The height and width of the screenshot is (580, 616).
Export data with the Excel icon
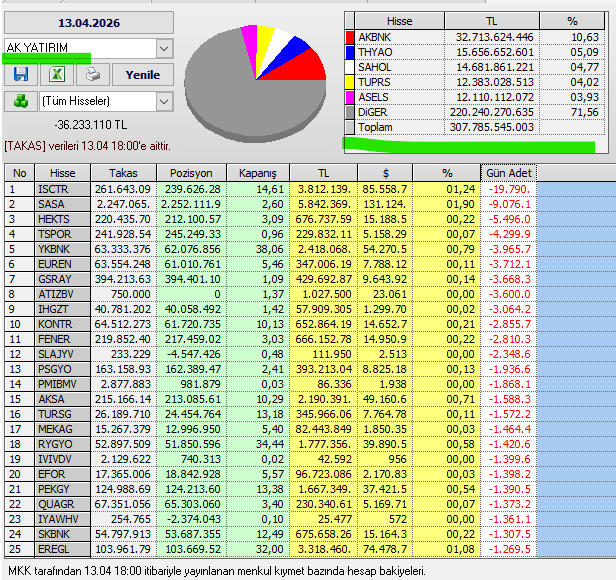pos(57,74)
